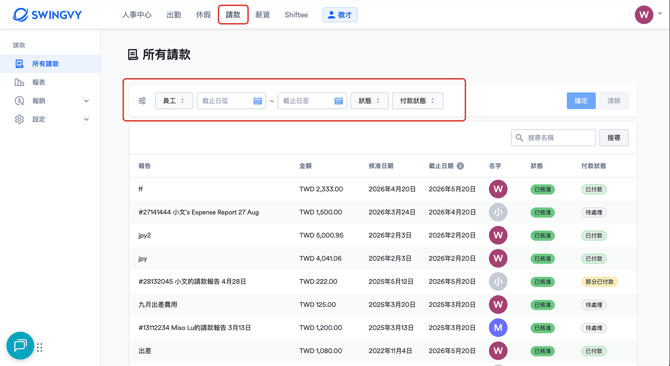Open the 休假 section

click(203, 15)
